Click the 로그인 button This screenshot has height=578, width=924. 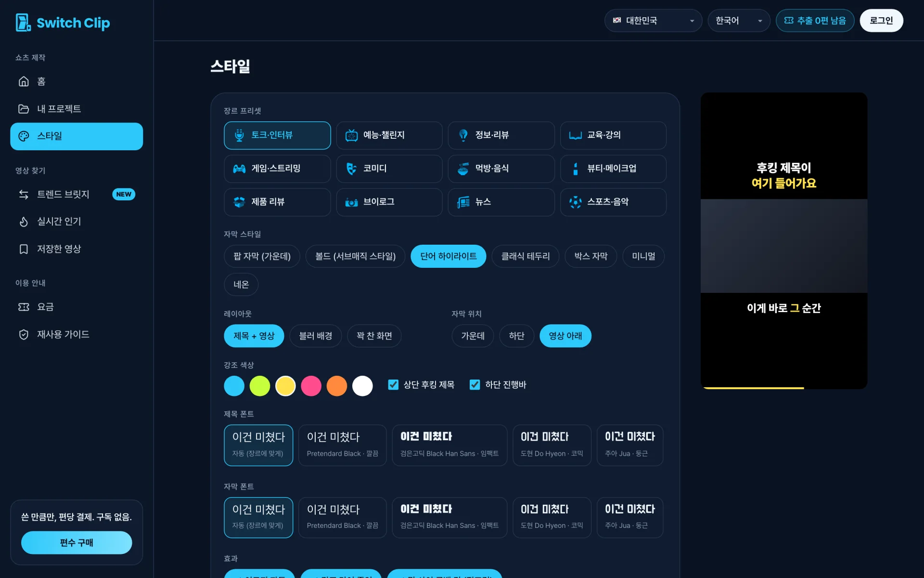click(x=881, y=21)
